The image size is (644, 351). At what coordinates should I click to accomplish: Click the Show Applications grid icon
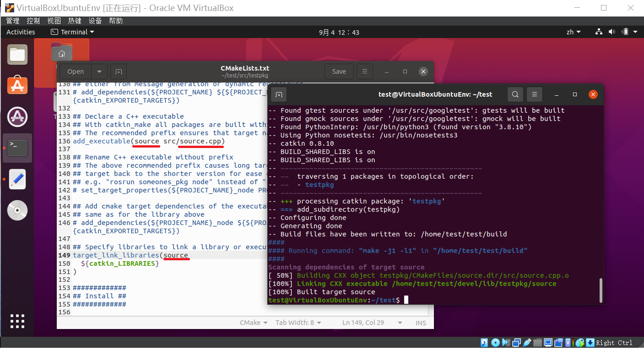(x=17, y=321)
